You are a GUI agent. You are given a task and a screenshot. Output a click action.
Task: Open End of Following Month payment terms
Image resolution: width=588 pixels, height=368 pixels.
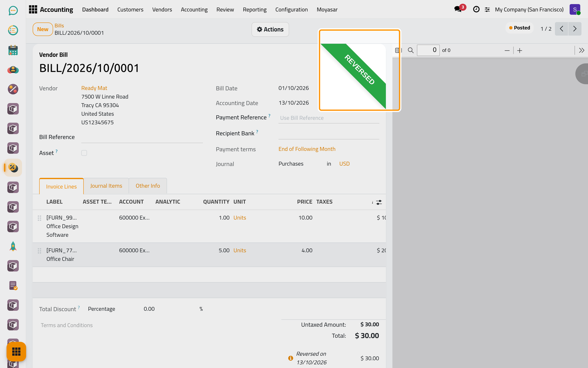[307, 149]
